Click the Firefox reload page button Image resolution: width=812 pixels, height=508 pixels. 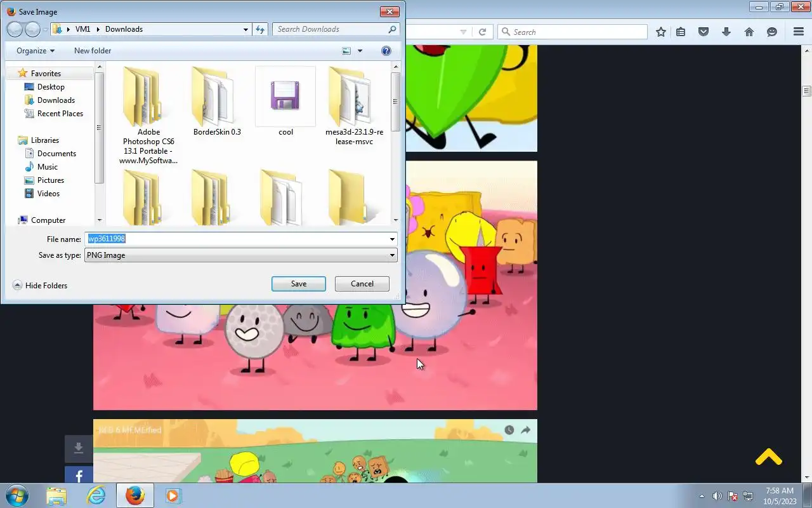pos(482,32)
